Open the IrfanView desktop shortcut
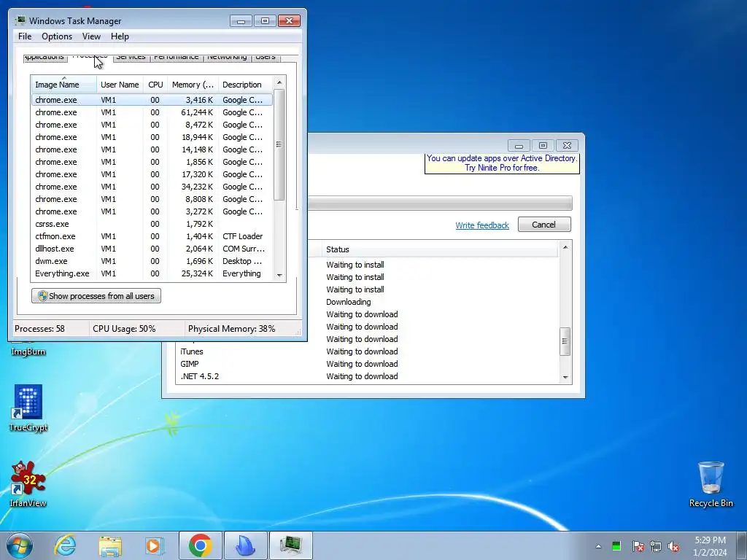The width and height of the screenshot is (747, 560). 28,484
